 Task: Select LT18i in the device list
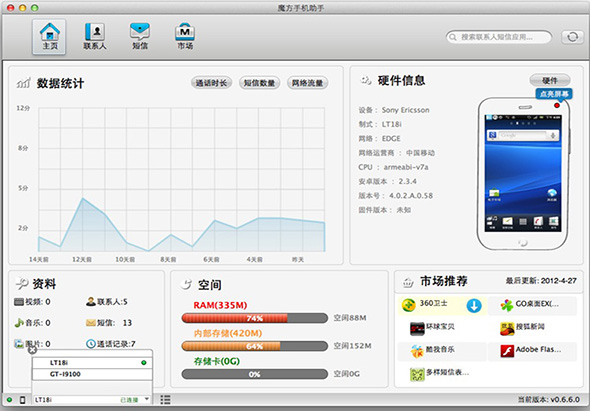[x=92, y=363]
